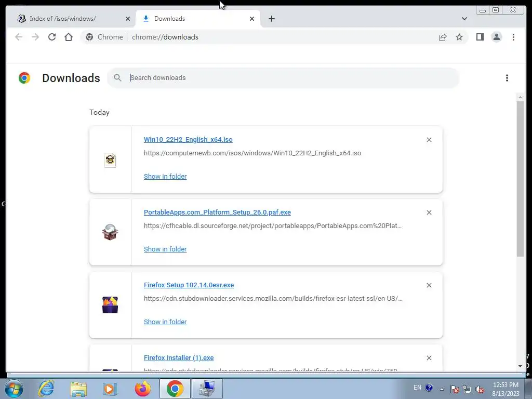Click the Firefox Setup file icon
The height and width of the screenshot is (399, 532).
110,305
